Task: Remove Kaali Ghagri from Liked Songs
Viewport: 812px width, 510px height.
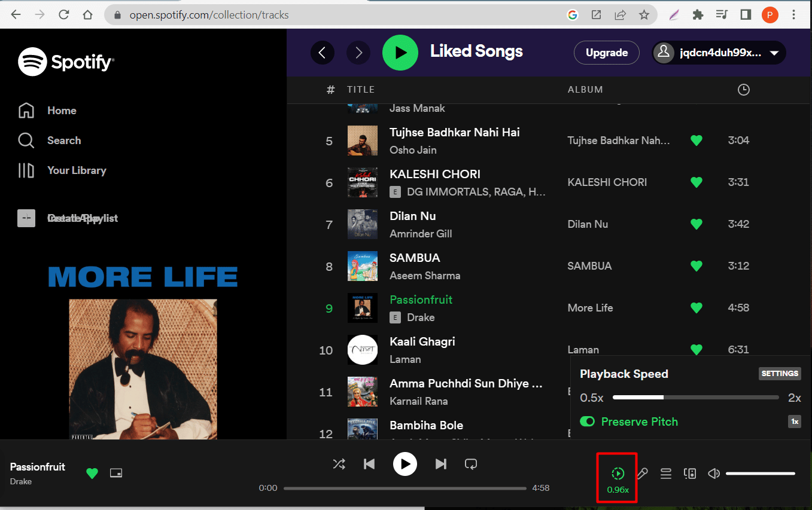Action: (x=696, y=350)
